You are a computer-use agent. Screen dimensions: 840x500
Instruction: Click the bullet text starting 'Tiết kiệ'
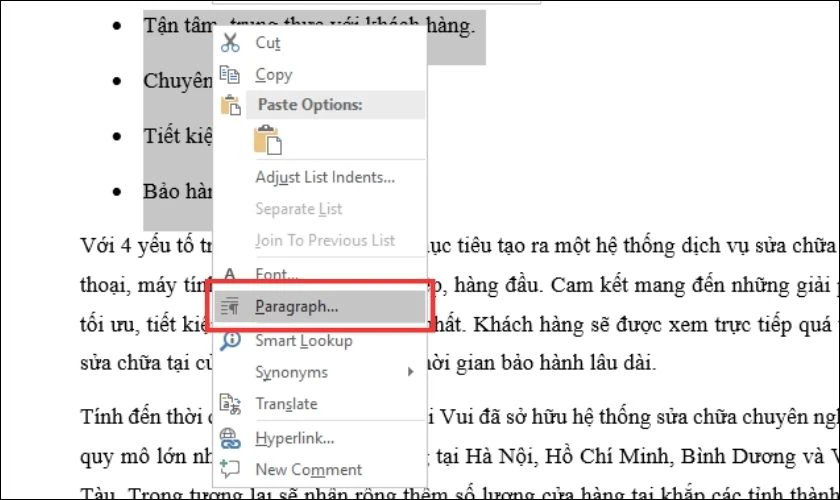pos(178,136)
